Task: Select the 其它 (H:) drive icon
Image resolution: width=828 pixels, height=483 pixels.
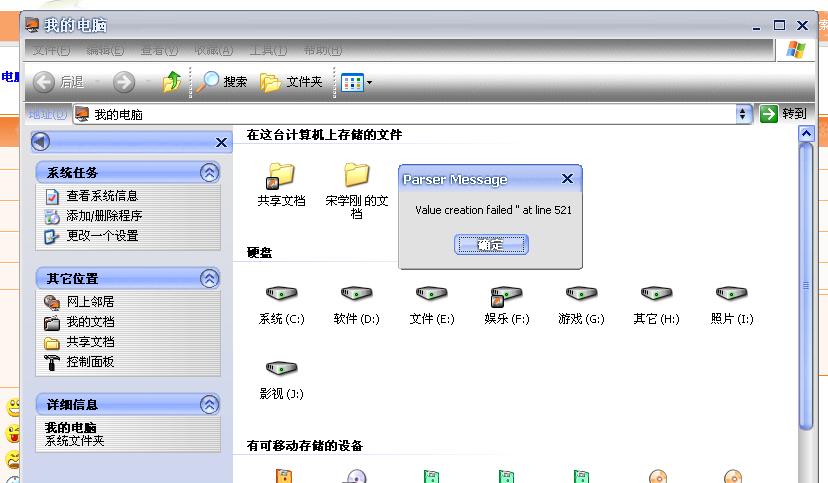Action: click(656, 293)
